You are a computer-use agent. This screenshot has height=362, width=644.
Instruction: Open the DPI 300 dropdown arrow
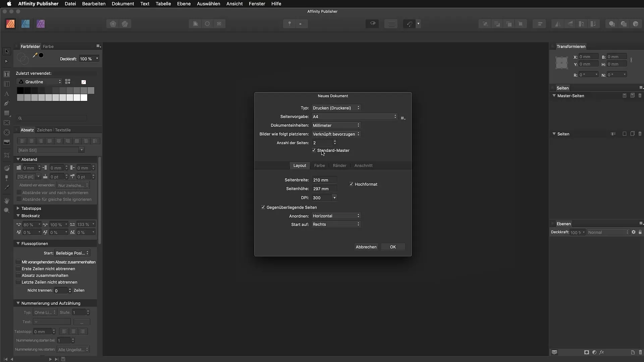tap(334, 198)
